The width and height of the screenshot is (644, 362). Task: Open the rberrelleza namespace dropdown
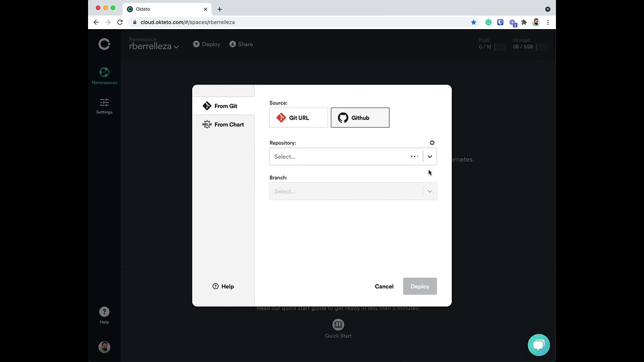(x=154, y=46)
